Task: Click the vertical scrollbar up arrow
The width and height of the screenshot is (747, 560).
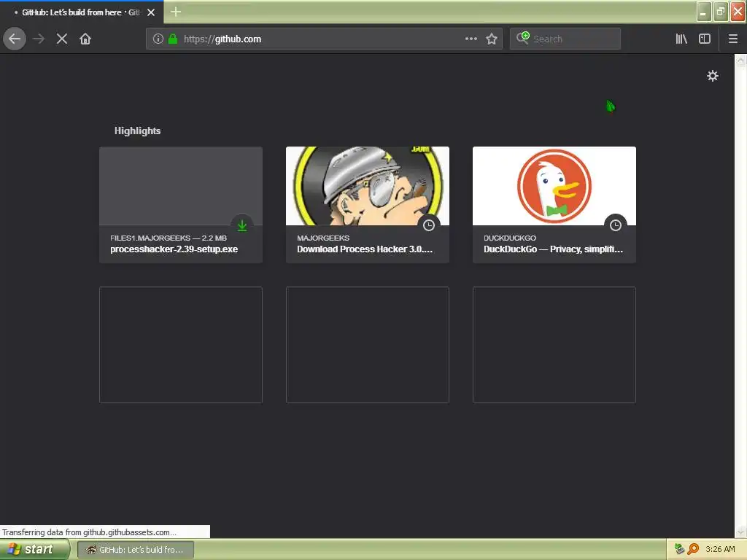Action: 740,60
